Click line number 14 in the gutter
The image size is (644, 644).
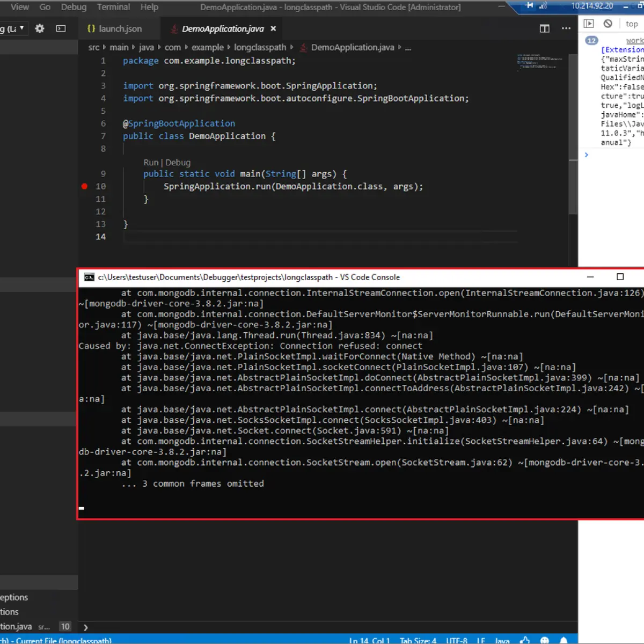point(100,237)
